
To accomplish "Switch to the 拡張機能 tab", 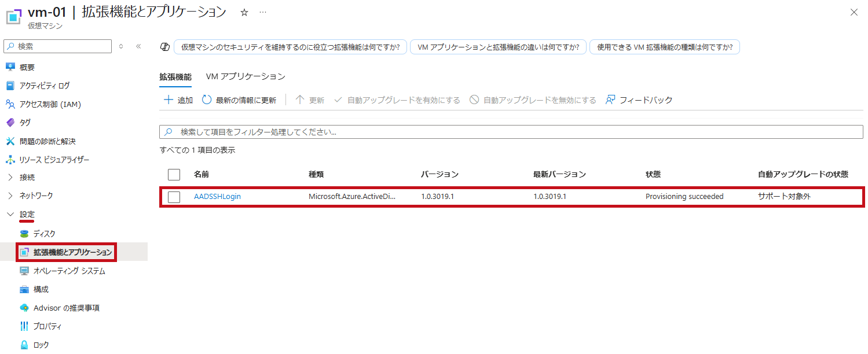I will 175,76.
